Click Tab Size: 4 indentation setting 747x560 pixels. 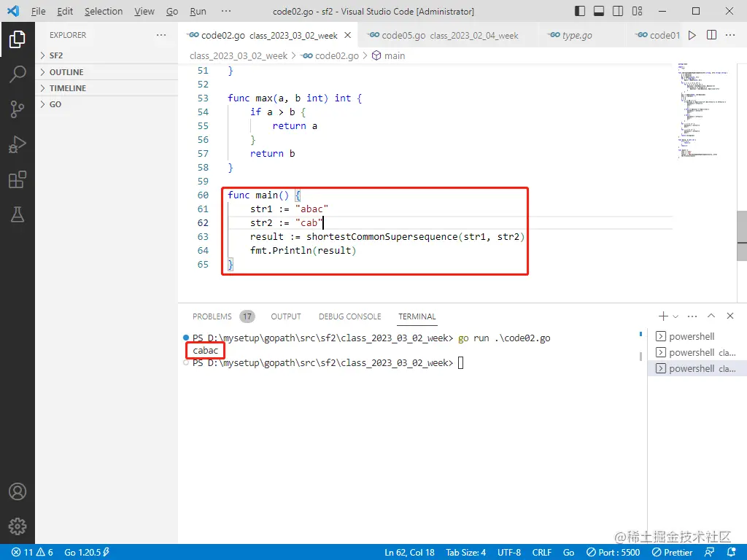pos(466,553)
